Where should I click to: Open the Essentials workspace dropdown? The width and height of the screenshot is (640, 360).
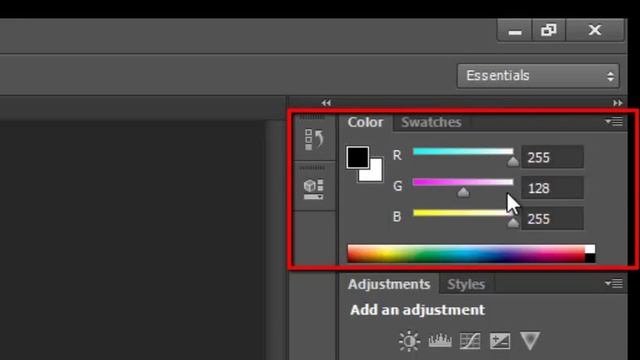[538, 76]
